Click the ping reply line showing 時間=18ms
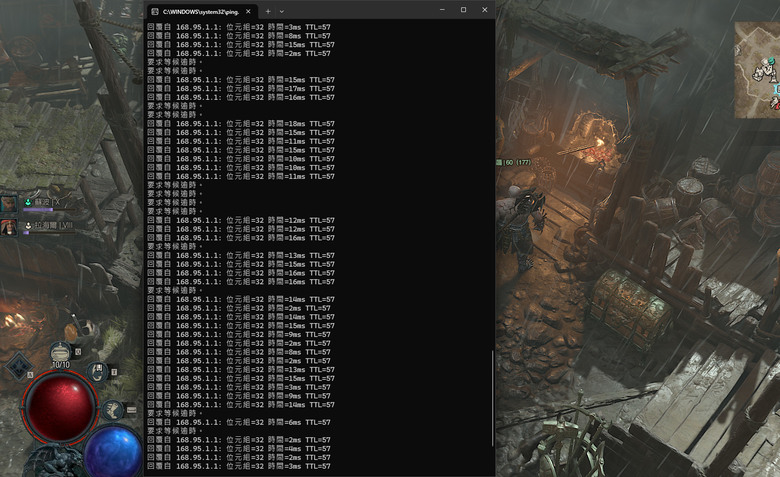The width and height of the screenshot is (780, 477). click(241, 123)
